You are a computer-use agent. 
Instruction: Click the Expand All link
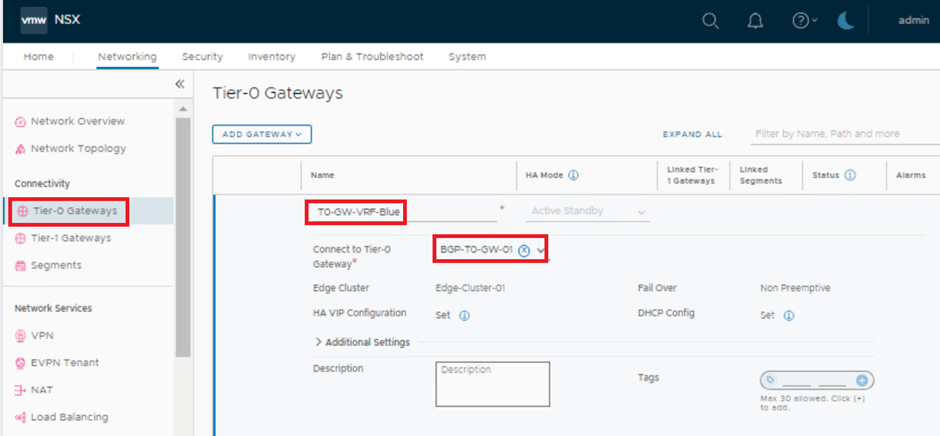click(692, 134)
